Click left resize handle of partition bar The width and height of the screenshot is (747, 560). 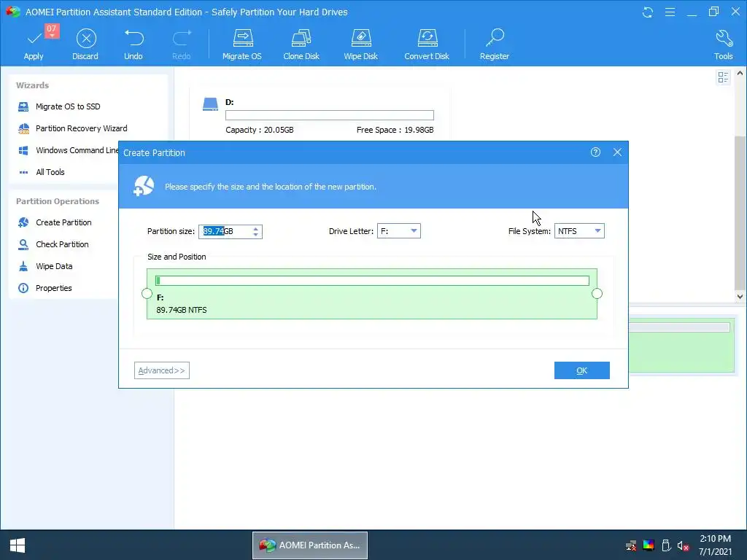coord(147,294)
